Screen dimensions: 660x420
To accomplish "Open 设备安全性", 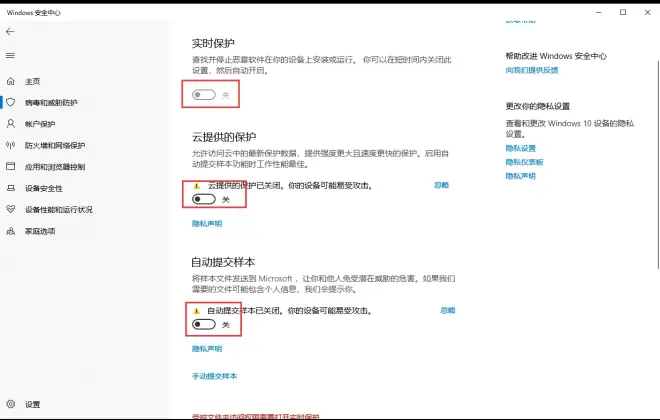I will (x=43, y=189).
